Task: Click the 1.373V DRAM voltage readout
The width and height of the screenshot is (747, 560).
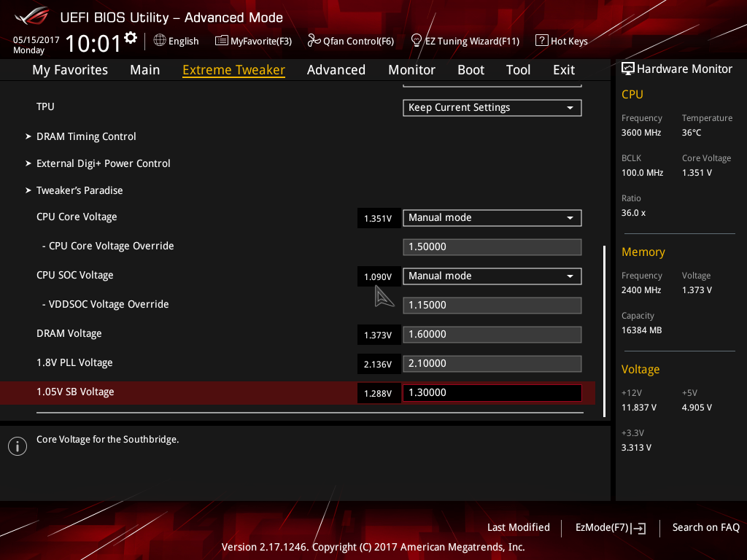Action: pos(379,335)
